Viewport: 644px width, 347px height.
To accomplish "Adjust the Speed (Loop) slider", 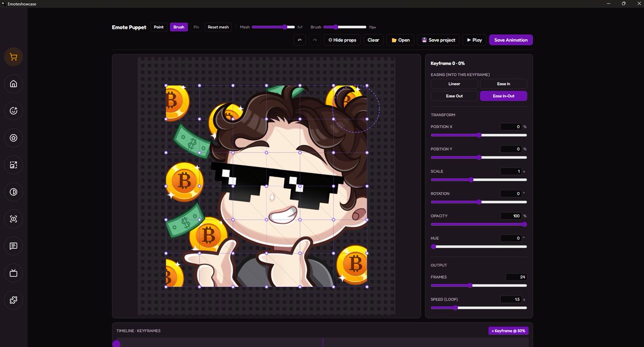I will coord(479,308).
